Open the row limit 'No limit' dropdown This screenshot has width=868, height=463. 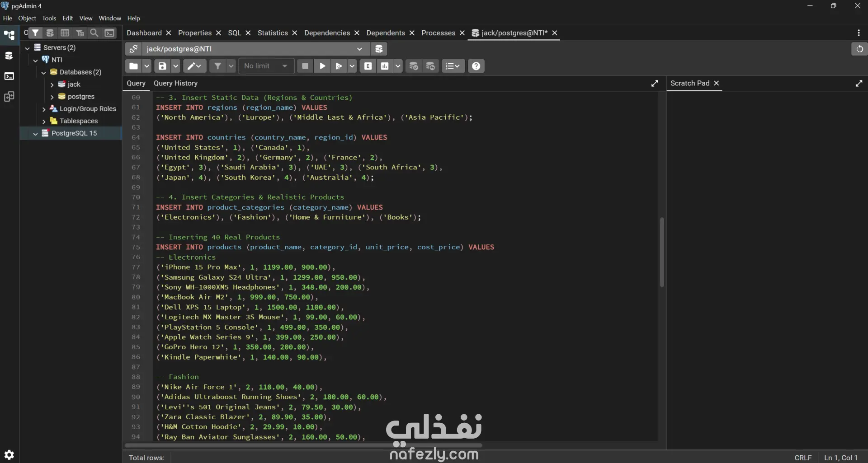266,66
